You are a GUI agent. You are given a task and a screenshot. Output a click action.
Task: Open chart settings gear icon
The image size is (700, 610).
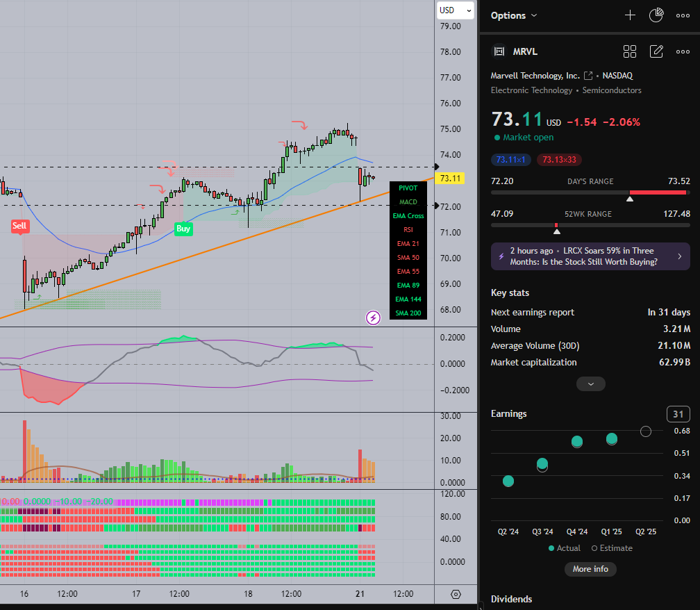[x=456, y=595]
